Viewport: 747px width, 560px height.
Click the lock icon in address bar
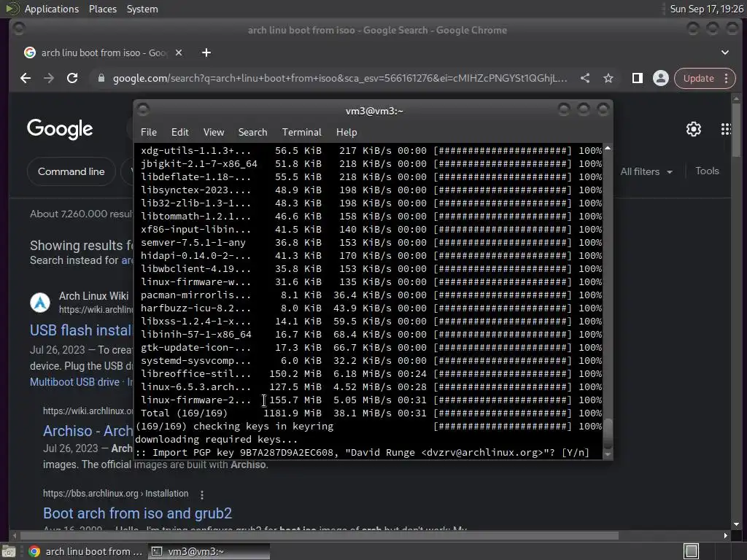[101, 78]
